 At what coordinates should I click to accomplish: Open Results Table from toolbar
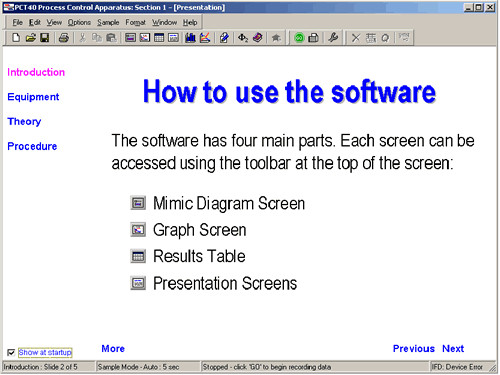pyautogui.click(x=159, y=38)
